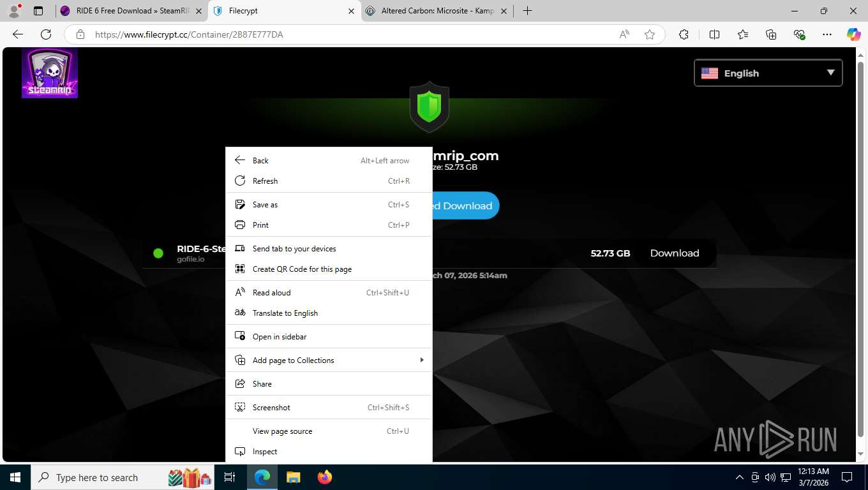Click the green shield Filecrypt logo
Image resolution: width=868 pixels, height=490 pixels.
[x=429, y=106]
